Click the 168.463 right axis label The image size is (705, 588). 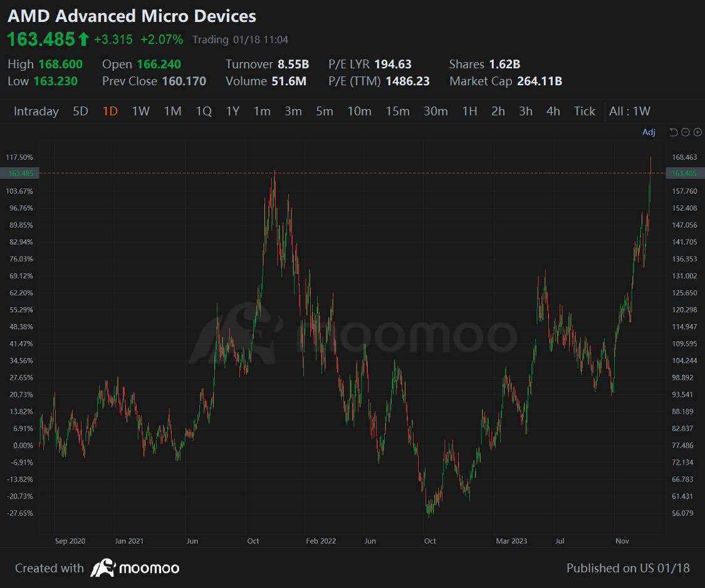pos(684,157)
